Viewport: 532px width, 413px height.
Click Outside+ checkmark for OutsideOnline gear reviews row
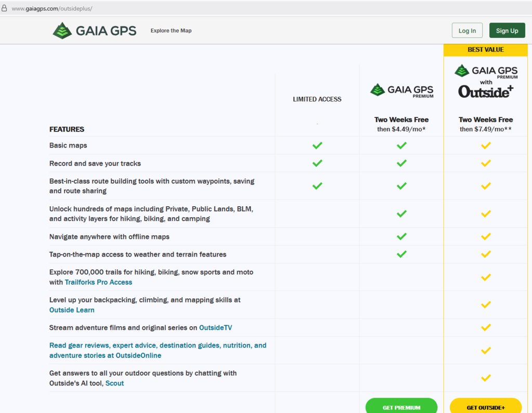coord(486,350)
